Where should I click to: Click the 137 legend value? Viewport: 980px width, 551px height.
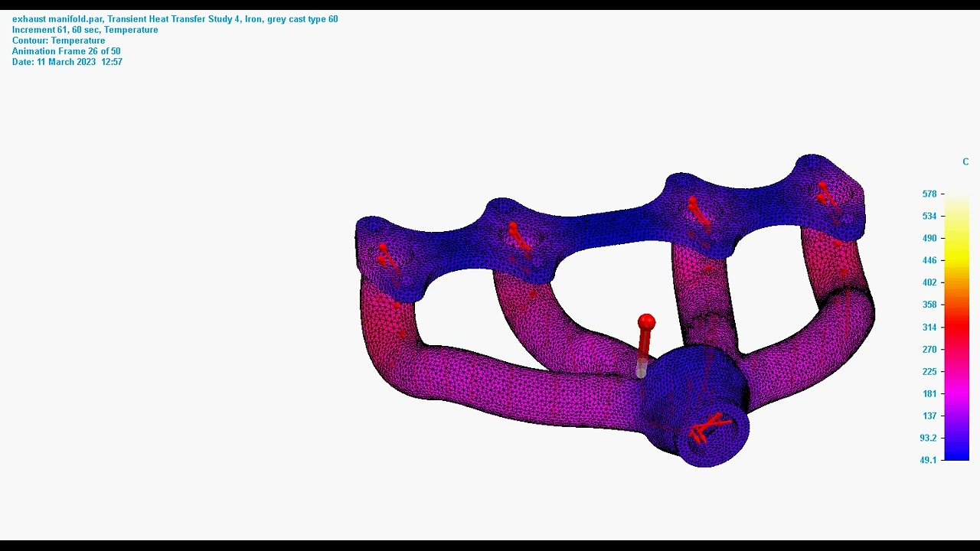[x=929, y=416]
